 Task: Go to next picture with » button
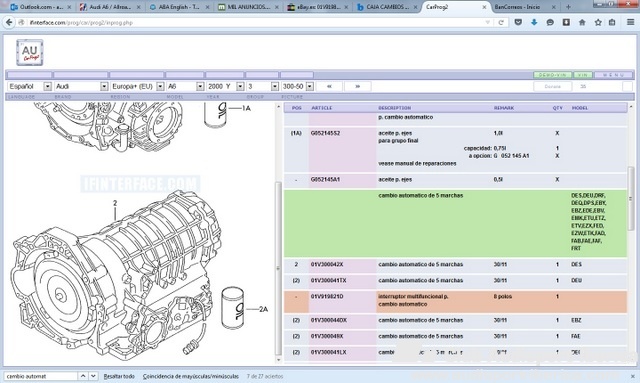[x=358, y=87]
